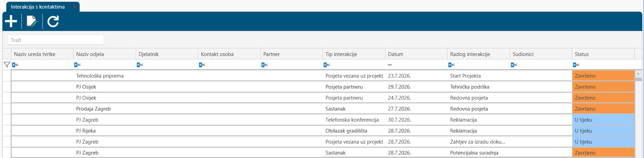Click the scrollbar up arrow
The width and height of the screenshot is (644, 158).
[638, 74]
